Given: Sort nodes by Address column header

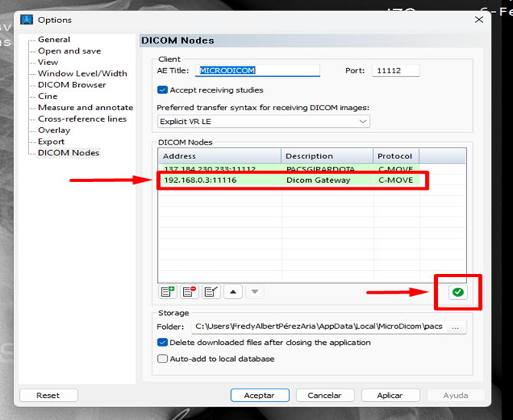Looking at the screenshot, I should pos(219,156).
